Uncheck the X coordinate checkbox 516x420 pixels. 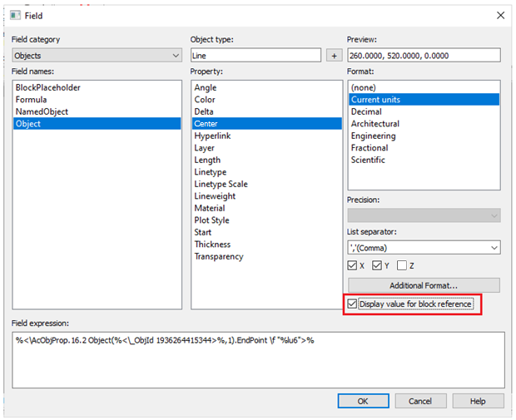click(353, 266)
